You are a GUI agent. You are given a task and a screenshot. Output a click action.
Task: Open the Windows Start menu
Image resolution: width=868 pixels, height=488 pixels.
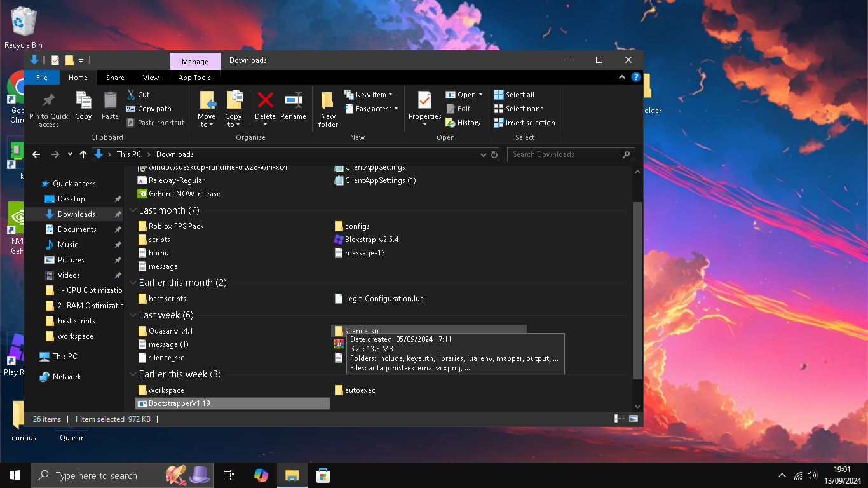(x=15, y=475)
